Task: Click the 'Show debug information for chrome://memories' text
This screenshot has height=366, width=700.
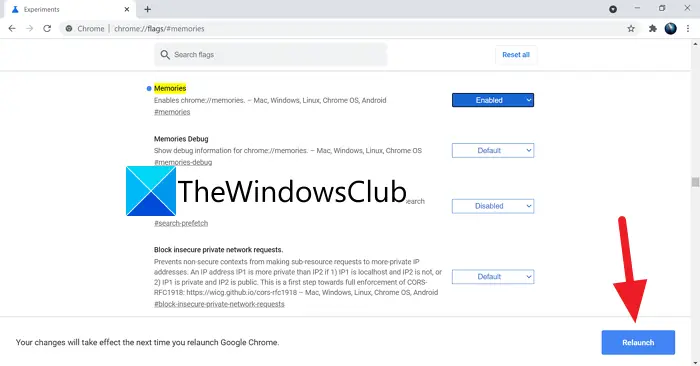Action: click(x=288, y=150)
